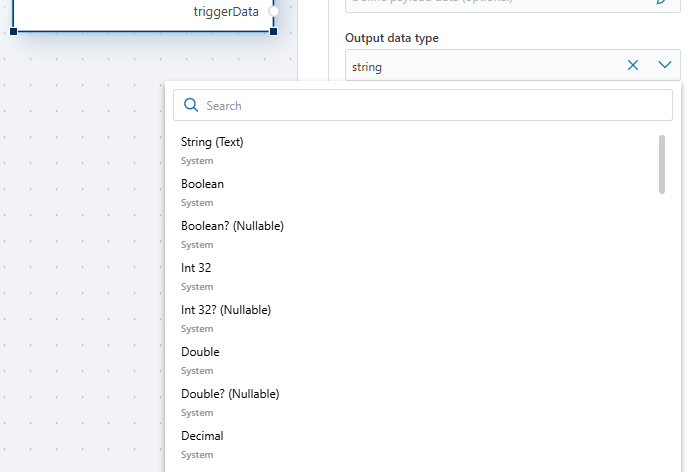
Task: Pick the Double? (Nullable) entry
Action: (x=230, y=394)
